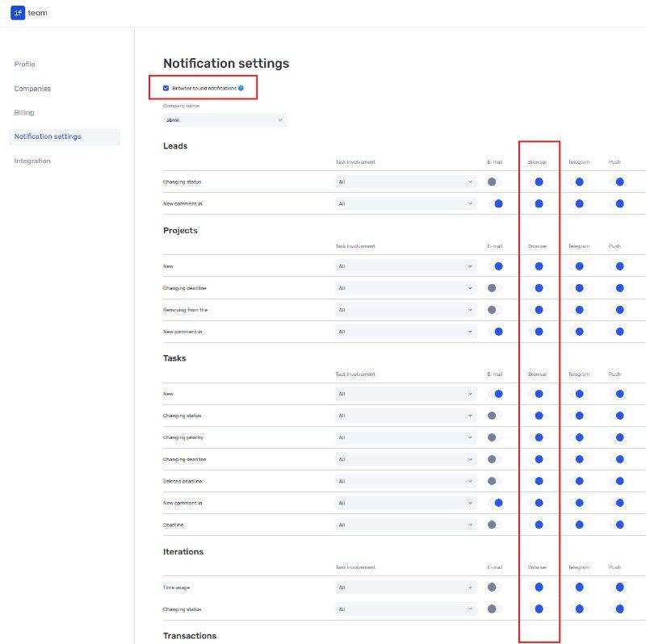Turn off Telegram for Projects Removing from the
Image resolution: width=646 pixels, height=644 pixels.
[x=577, y=310]
